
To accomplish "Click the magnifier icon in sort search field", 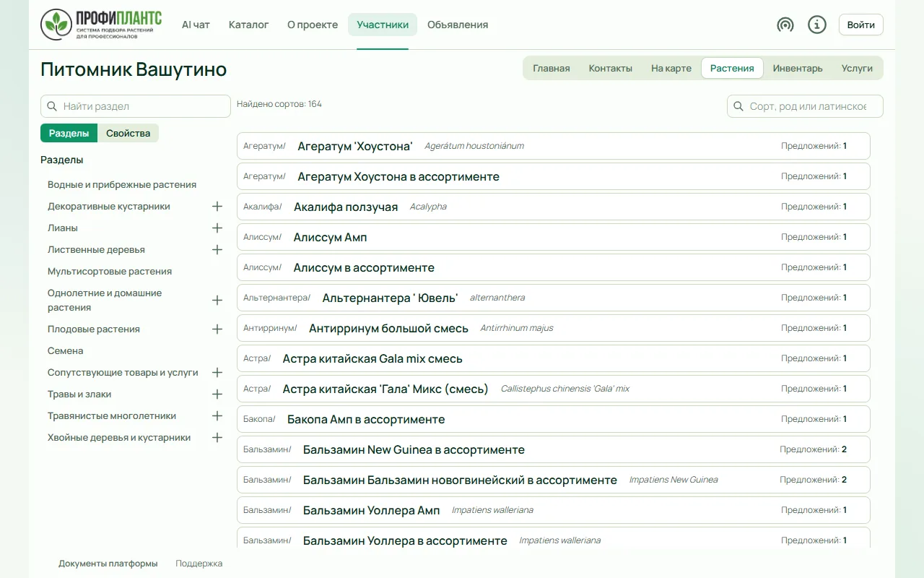I will coord(738,106).
